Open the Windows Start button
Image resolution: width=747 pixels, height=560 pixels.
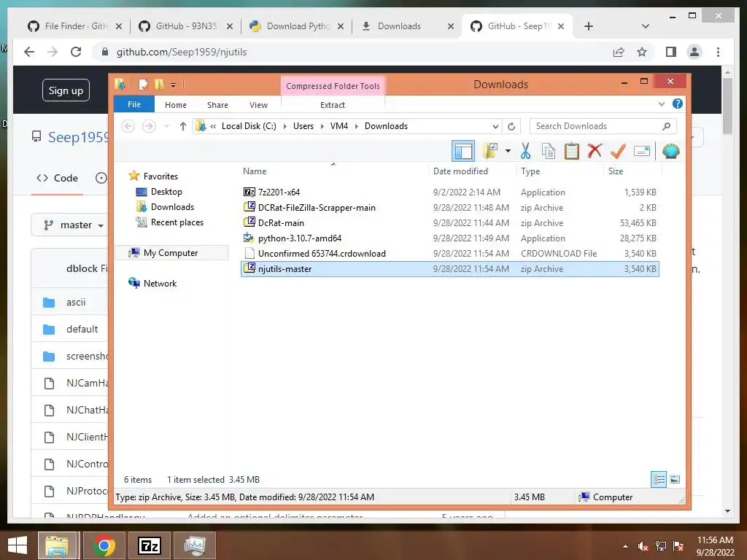click(x=18, y=545)
